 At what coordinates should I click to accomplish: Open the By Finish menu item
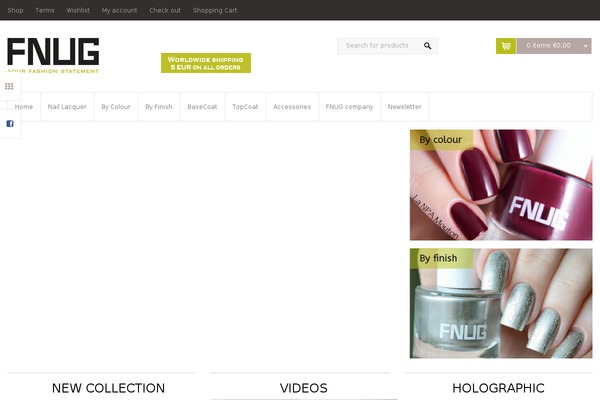(159, 107)
